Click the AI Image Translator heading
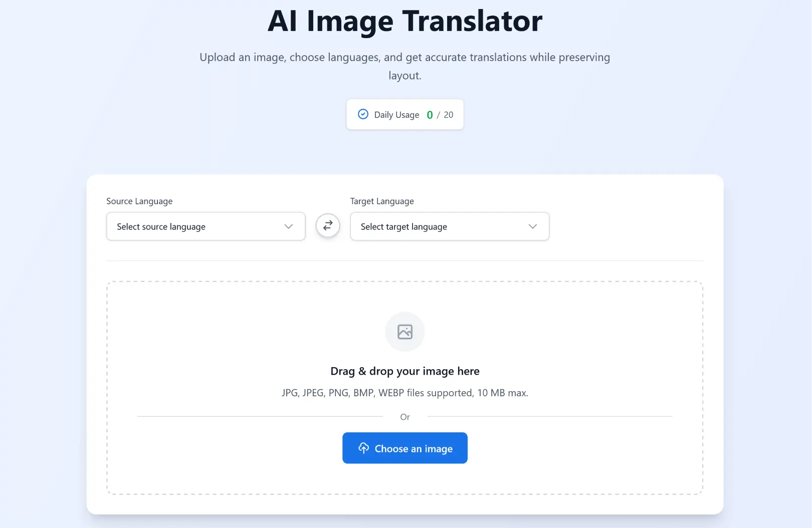This screenshot has width=812, height=528. tap(405, 21)
